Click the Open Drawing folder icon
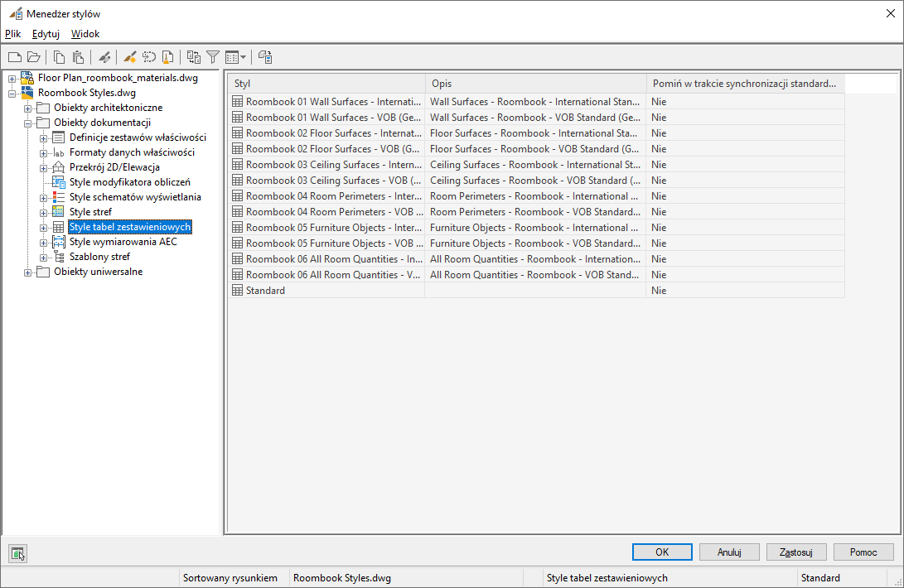Viewport: 904px width, 588px height. coord(34,57)
